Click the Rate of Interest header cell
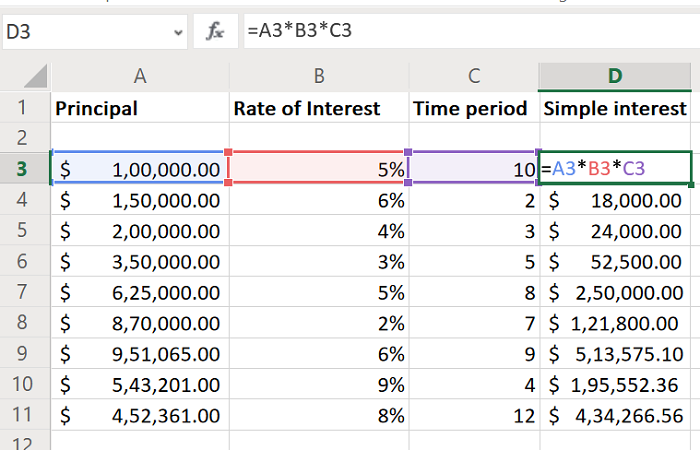 point(317,108)
